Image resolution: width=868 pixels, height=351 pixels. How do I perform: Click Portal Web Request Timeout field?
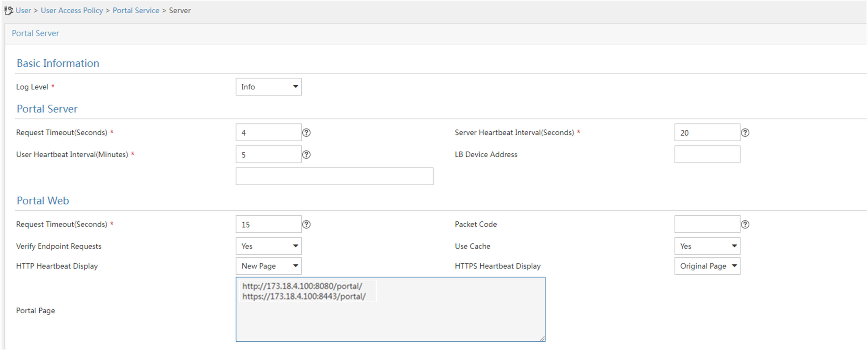(x=269, y=224)
